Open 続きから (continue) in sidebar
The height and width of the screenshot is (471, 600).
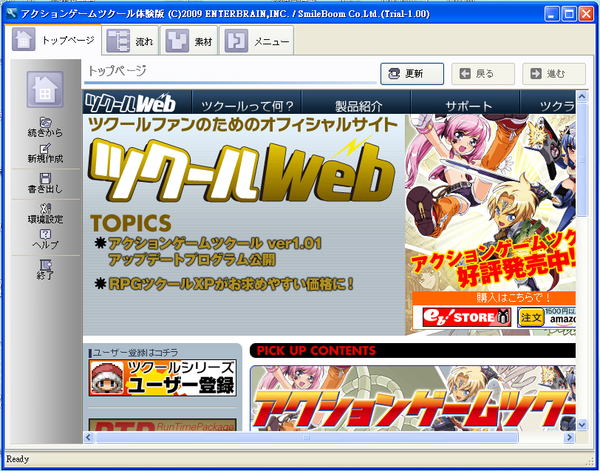pos(45,127)
